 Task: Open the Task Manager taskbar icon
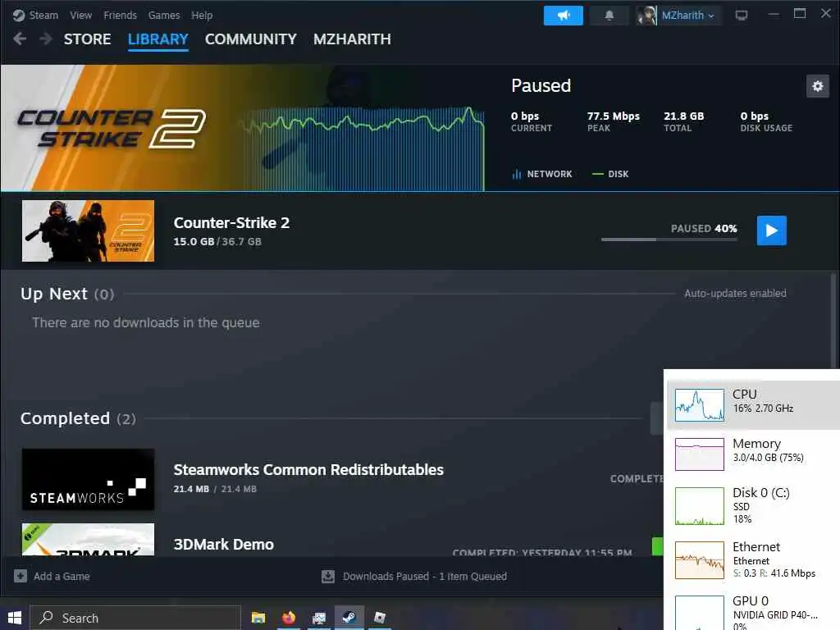pos(319,618)
